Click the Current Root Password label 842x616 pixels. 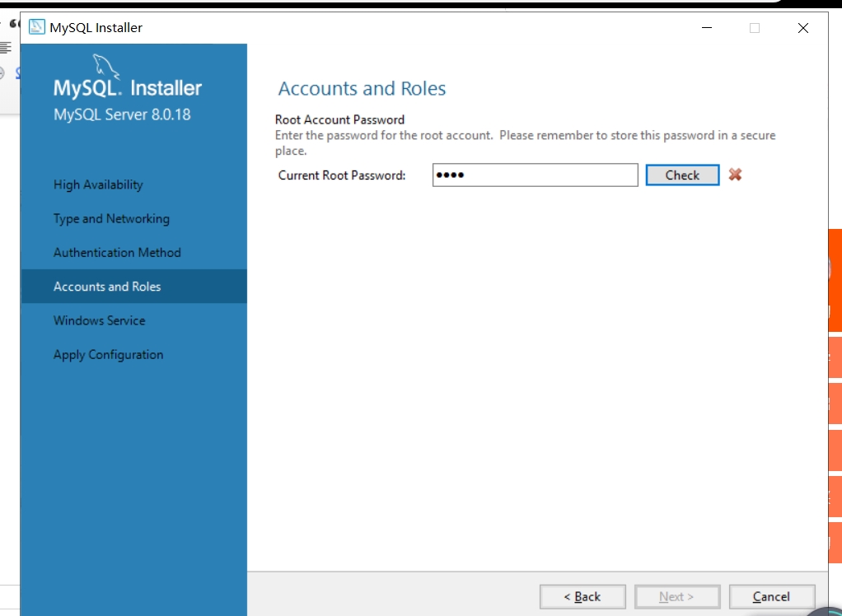pos(342,175)
